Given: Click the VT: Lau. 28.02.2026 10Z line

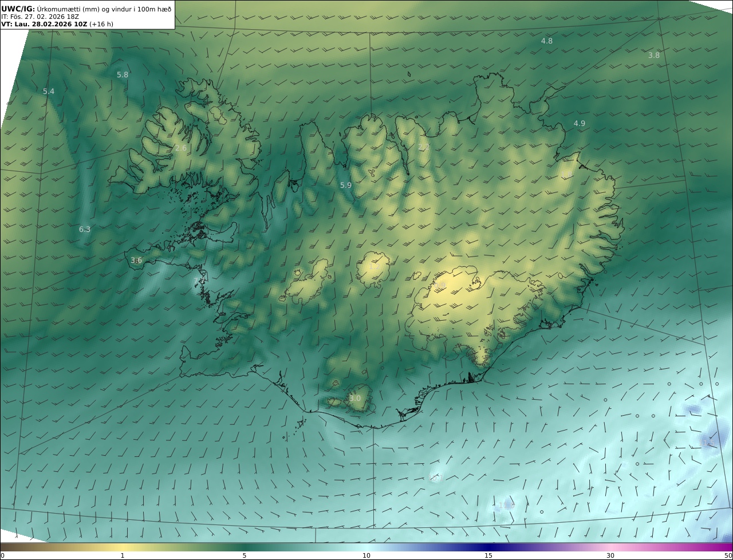Looking at the screenshot, I should point(57,24).
